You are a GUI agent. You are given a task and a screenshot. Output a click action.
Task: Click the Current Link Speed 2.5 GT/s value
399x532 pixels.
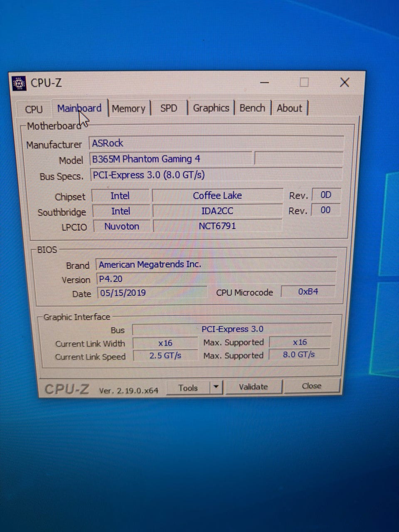(165, 356)
